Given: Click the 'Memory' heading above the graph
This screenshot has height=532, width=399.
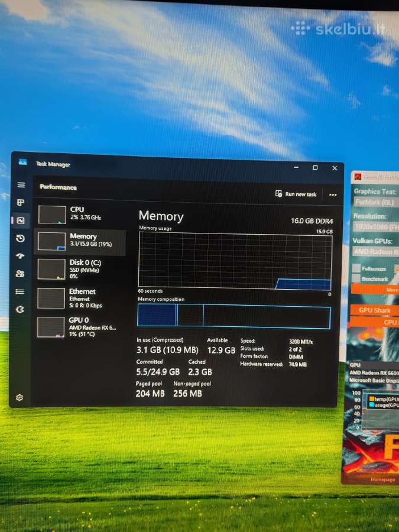Looking at the screenshot, I should 161,216.
